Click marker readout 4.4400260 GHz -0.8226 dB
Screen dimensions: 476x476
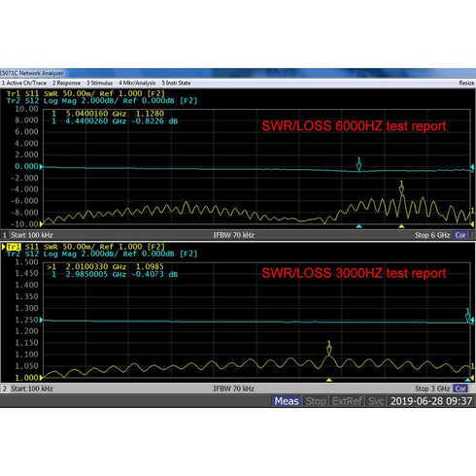115,121
